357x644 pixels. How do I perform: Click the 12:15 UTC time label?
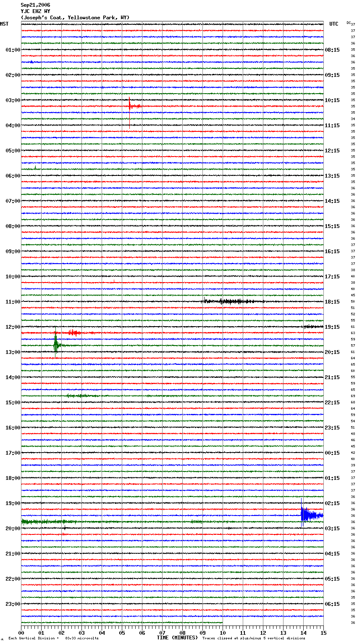tap(332, 151)
